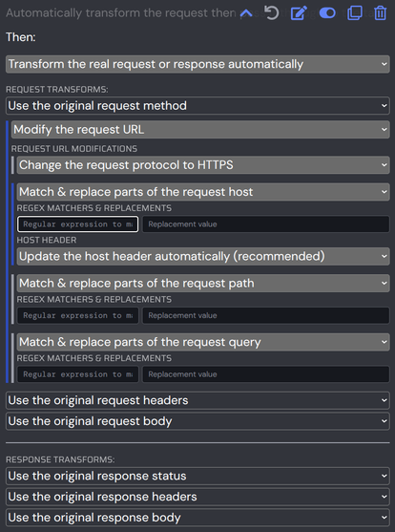Screen dimensions: 395x532
Task: Open the 'Use the original response status' dropdown
Action: pyautogui.click(x=197, y=476)
